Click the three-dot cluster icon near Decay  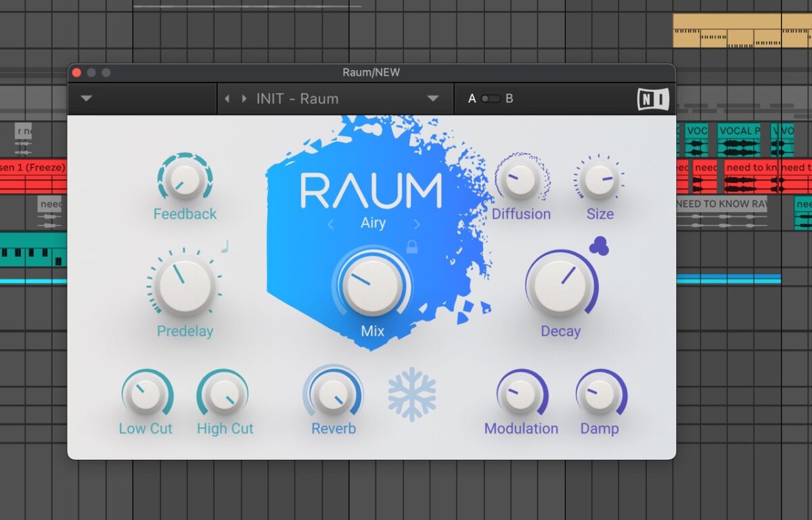click(x=599, y=247)
